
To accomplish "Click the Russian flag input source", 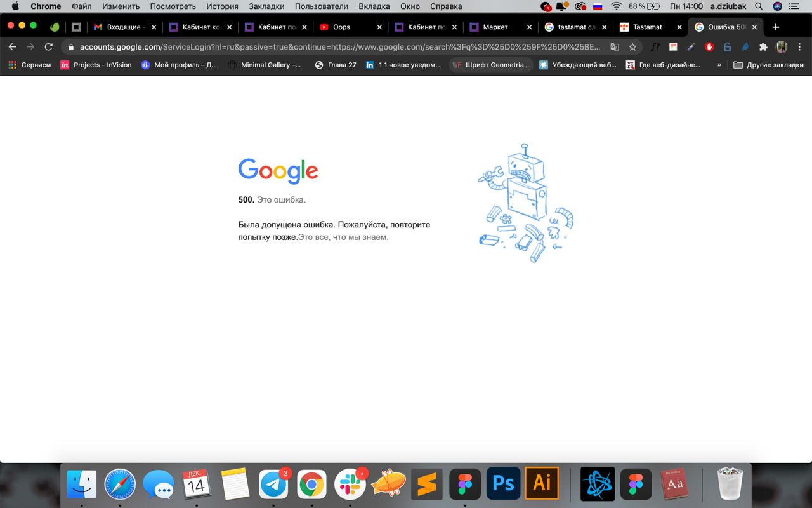I will 597,6.
